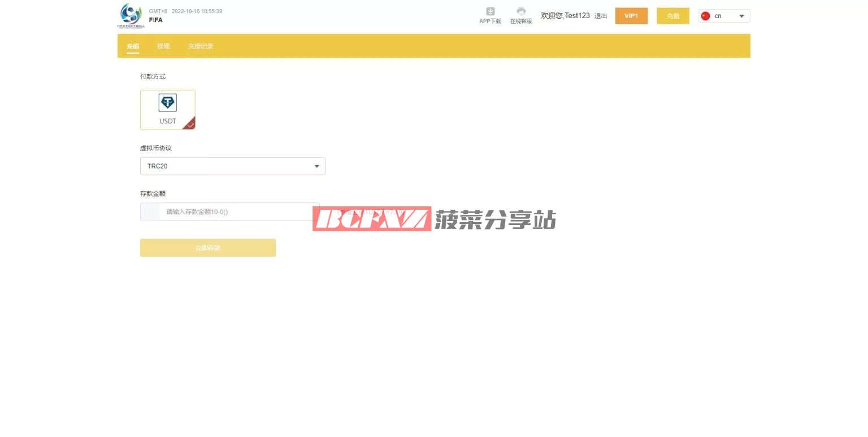The width and height of the screenshot is (868, 437).
Task: Click the 欢迎您,Test123 username text
Action: coord(565,16)
